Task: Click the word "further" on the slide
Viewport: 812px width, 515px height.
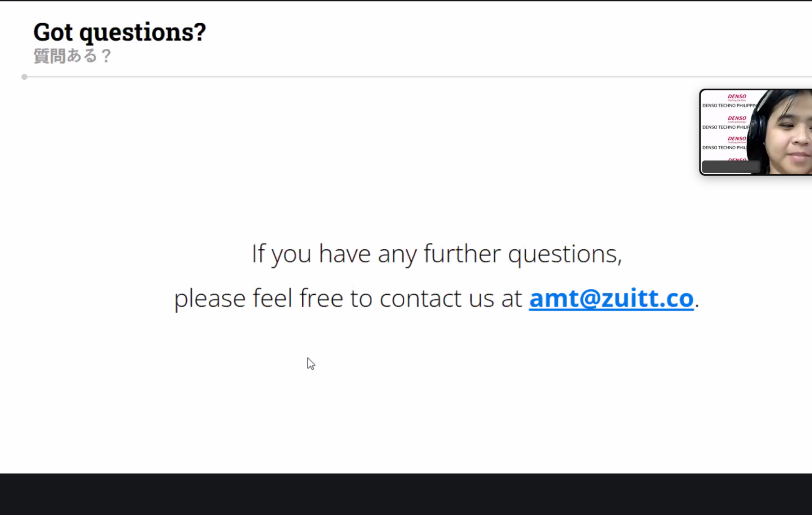Action: coord(462,254)
